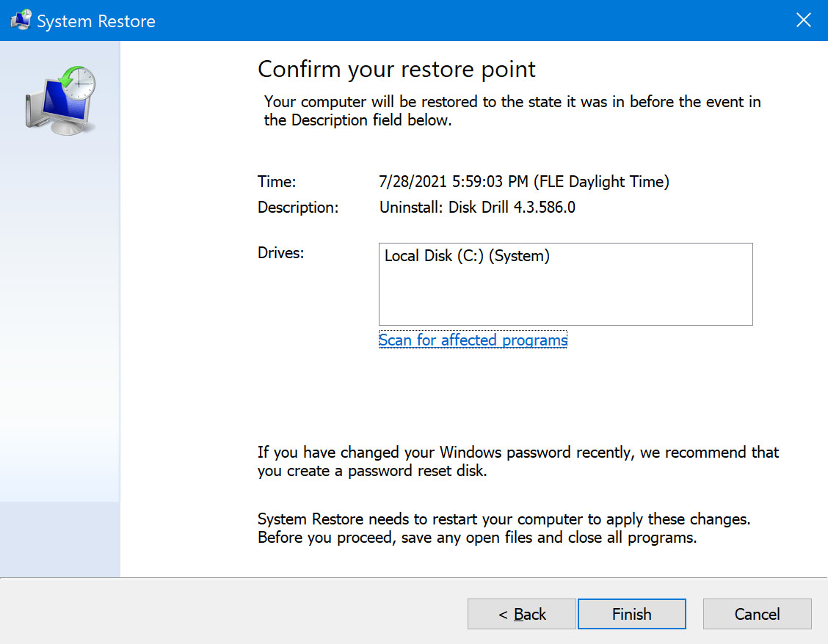This screenshot has width=828, height=644.
Task: Close the System Restore window
Action: 804,20
